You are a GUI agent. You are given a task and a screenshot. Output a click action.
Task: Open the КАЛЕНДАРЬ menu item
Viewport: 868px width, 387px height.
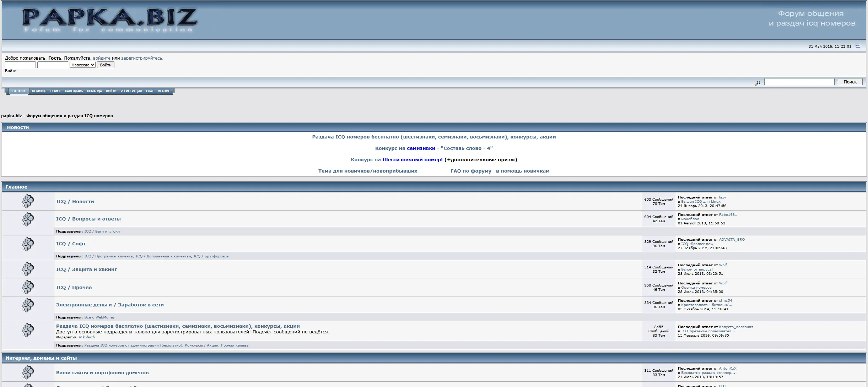pyautogui.click(x=74, y=91)
